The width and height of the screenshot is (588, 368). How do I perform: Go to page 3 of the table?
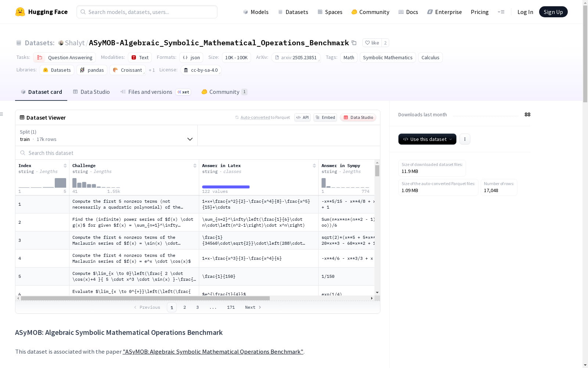point(197,307)
